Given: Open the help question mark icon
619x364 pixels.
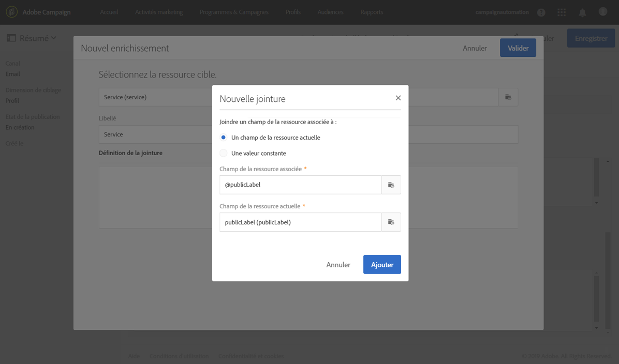Looking at the screenshot, I should tap(541, 12).
